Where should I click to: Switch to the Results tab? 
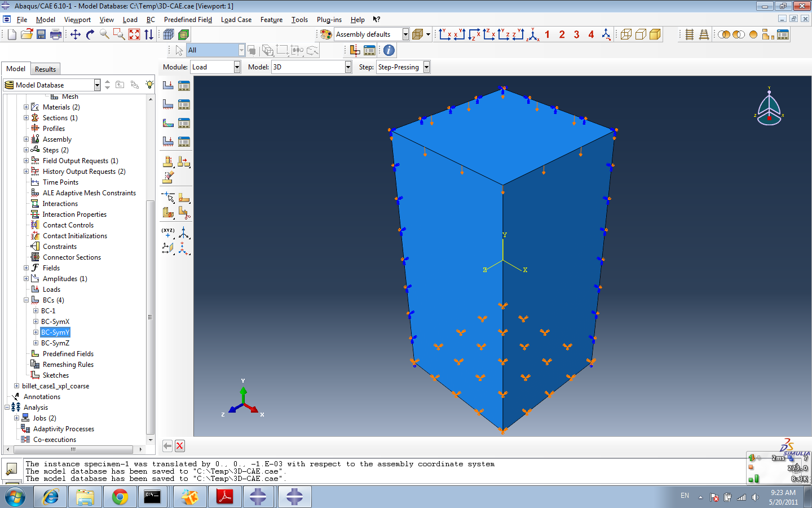tap(45, 69)
